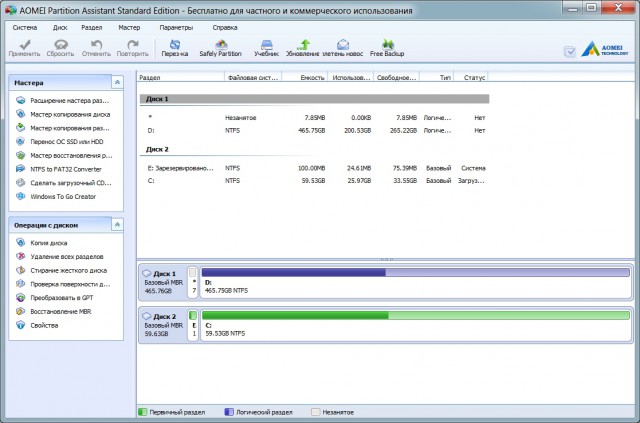Launch Windows To Go Creator

click(x=56, y=196)
